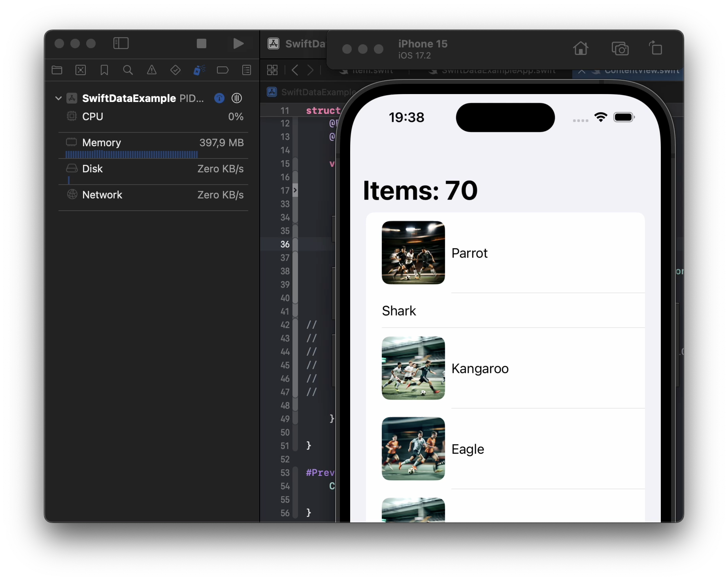Viewport: 728px width, 581px height.
Task: Open the Bookmark navigator
Action: (x=104, y=70)
